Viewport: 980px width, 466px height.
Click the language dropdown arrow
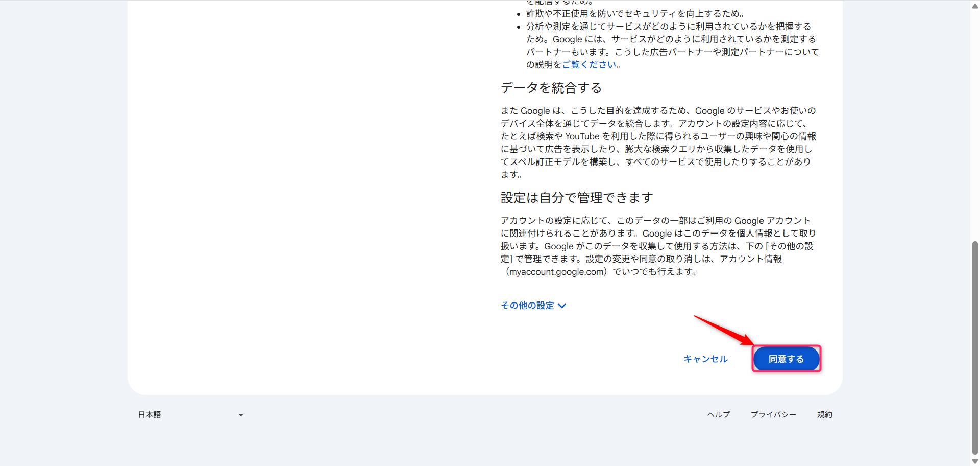click(240, 414)
